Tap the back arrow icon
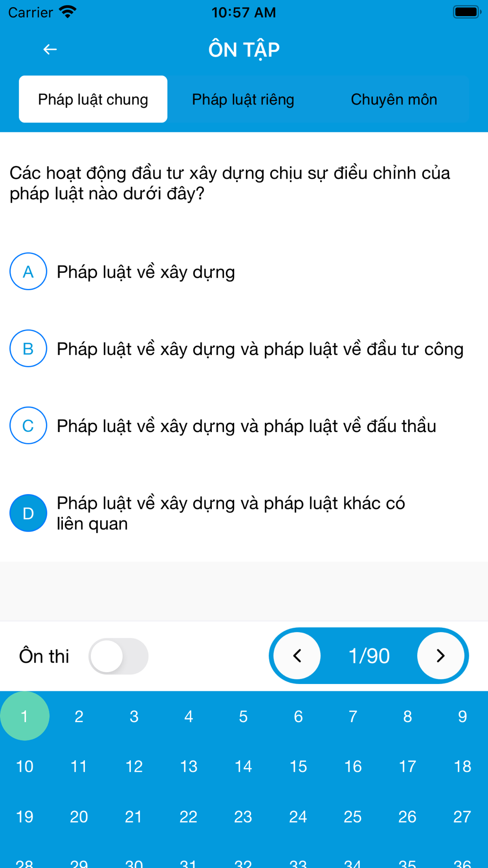488x868 pixels. [x=50, y=49]
